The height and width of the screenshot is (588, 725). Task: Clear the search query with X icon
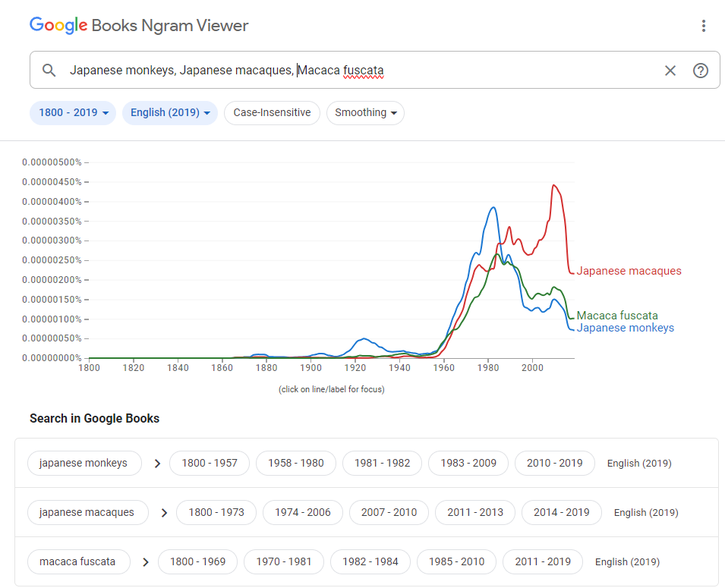(x=670, y=71)
